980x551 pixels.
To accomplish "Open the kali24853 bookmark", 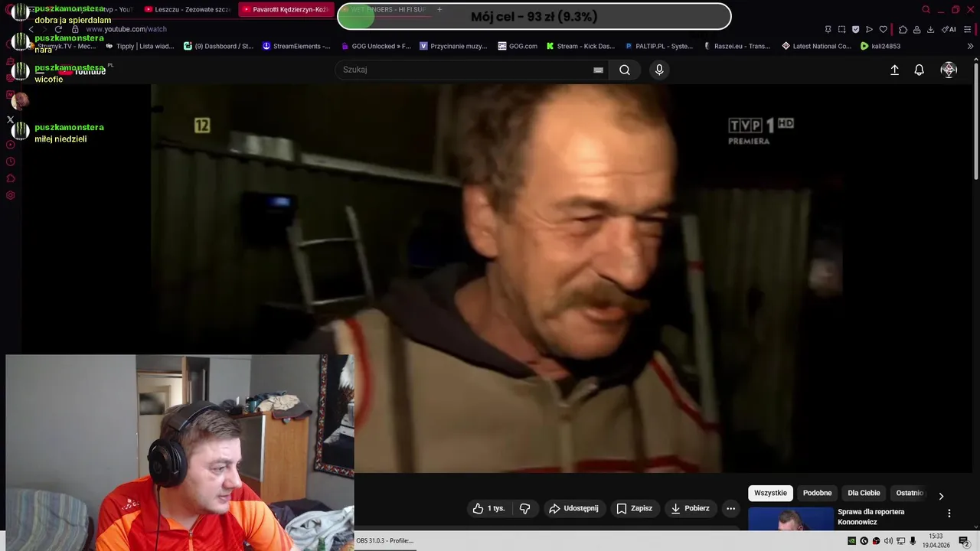I will pyautogui.click(x=880, y=46).
